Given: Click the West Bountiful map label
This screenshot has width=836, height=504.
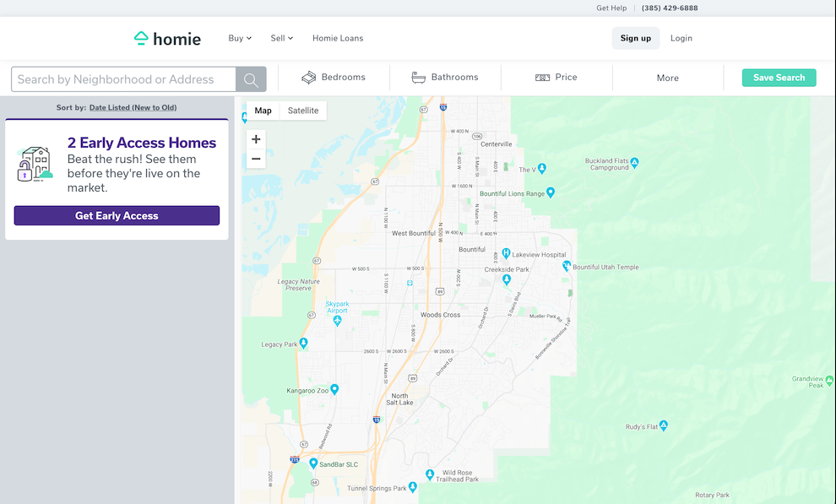Looking at the screenshot, I should (414, 233).
